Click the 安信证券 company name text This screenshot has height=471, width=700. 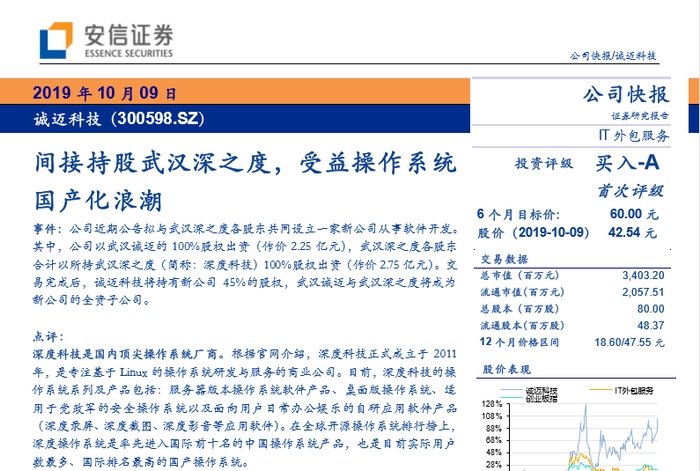tap(129, 35)
